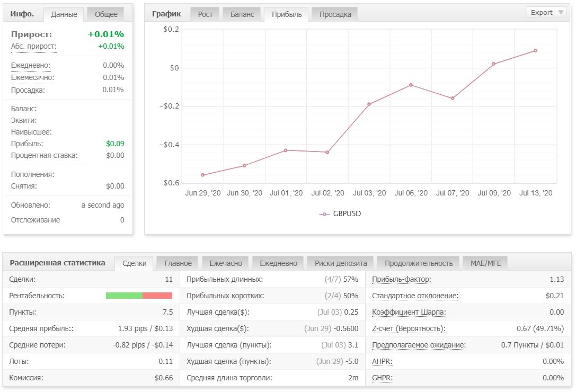Click the 'a second ago' updated value
Screen dimensions: 576x392
coord(103,205)
